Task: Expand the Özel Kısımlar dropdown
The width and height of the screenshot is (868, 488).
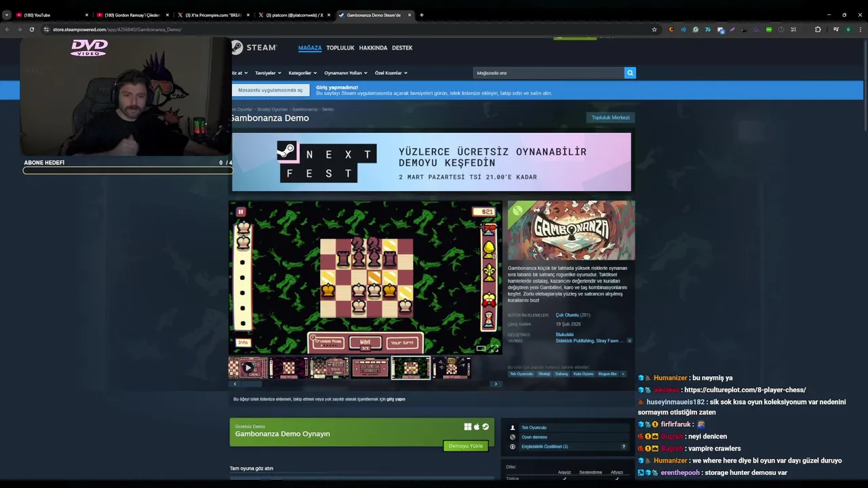Action: 391,73
